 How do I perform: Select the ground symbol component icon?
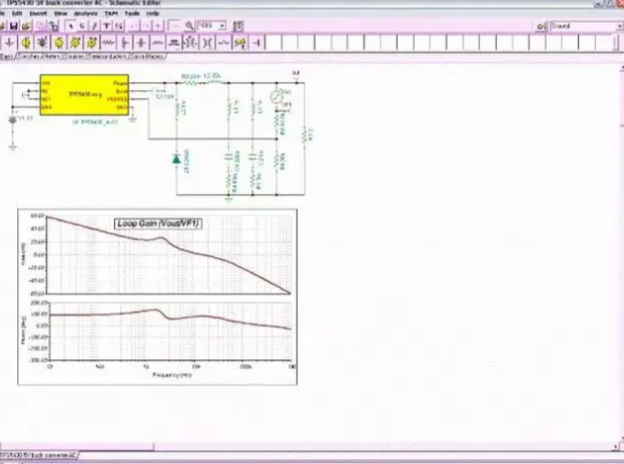(10, 43)
